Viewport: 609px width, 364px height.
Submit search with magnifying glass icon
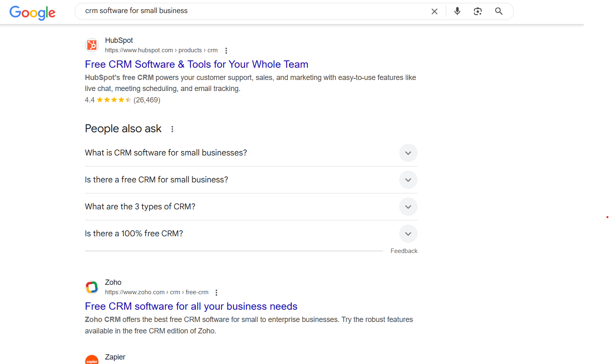point(498,11)
